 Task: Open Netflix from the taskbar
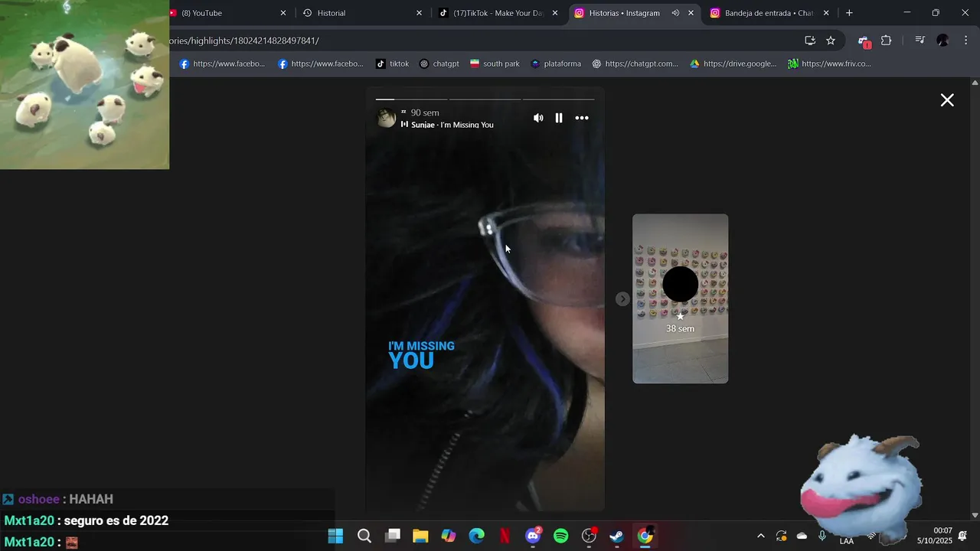click(505, 536)
